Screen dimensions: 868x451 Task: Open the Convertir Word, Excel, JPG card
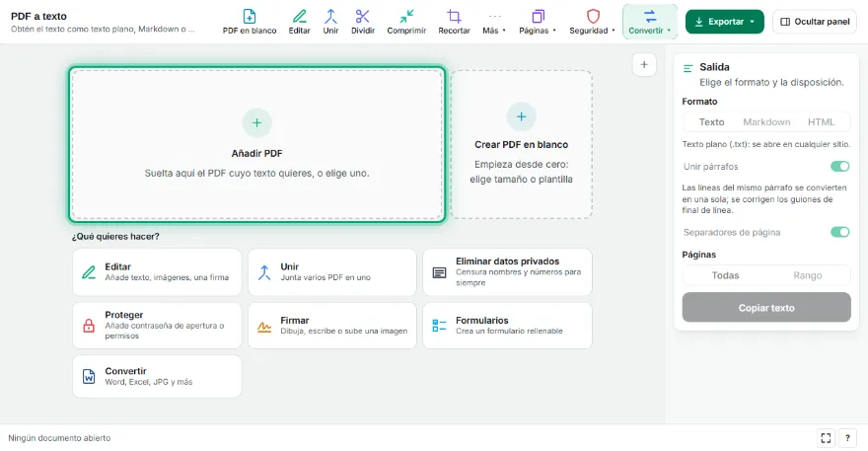(x=157, y=376)
